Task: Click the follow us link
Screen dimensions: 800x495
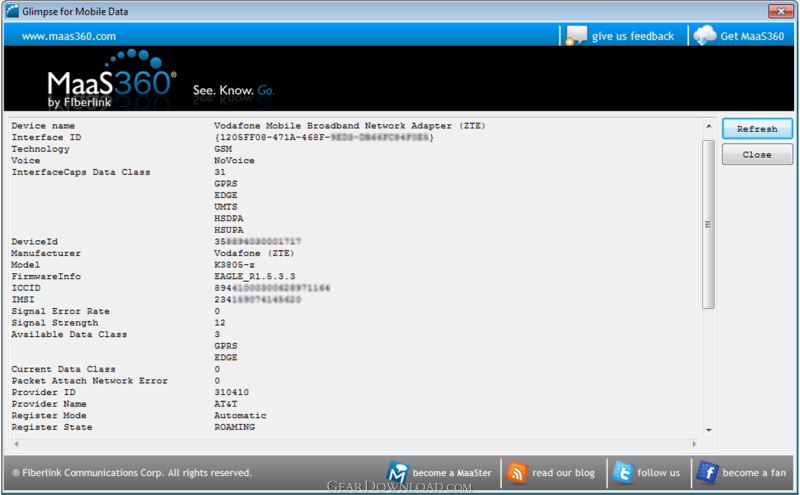Action: coord(658,473)
